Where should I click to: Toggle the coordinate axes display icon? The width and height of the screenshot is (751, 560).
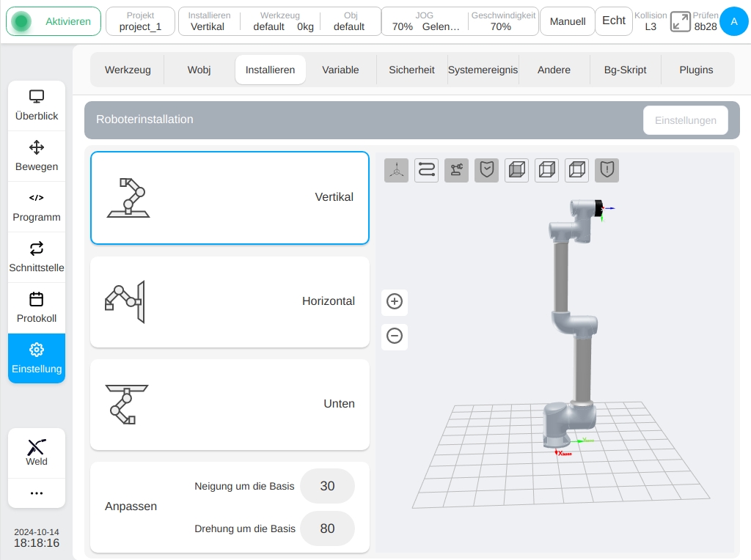click(396, 170)
